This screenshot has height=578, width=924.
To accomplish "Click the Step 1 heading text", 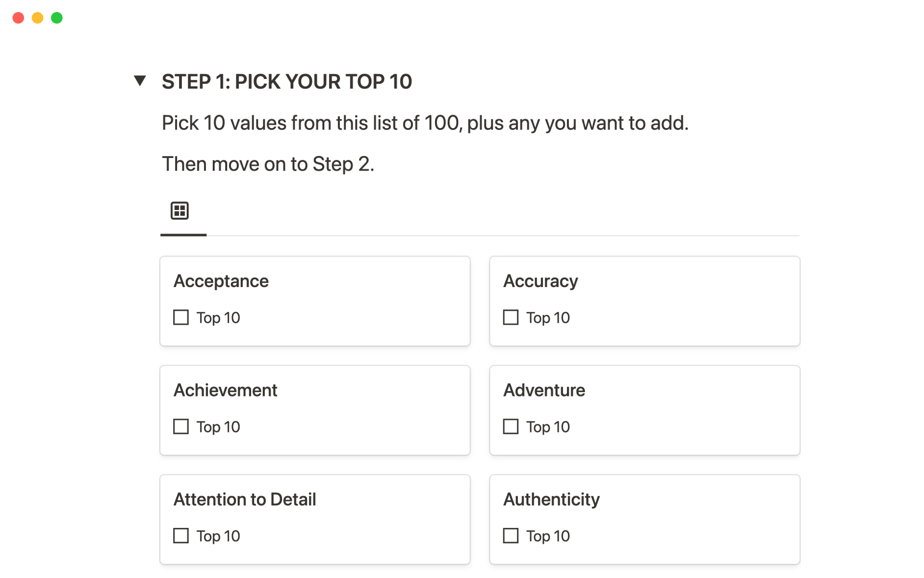I will pyautogui.click(x=287, y=82).
